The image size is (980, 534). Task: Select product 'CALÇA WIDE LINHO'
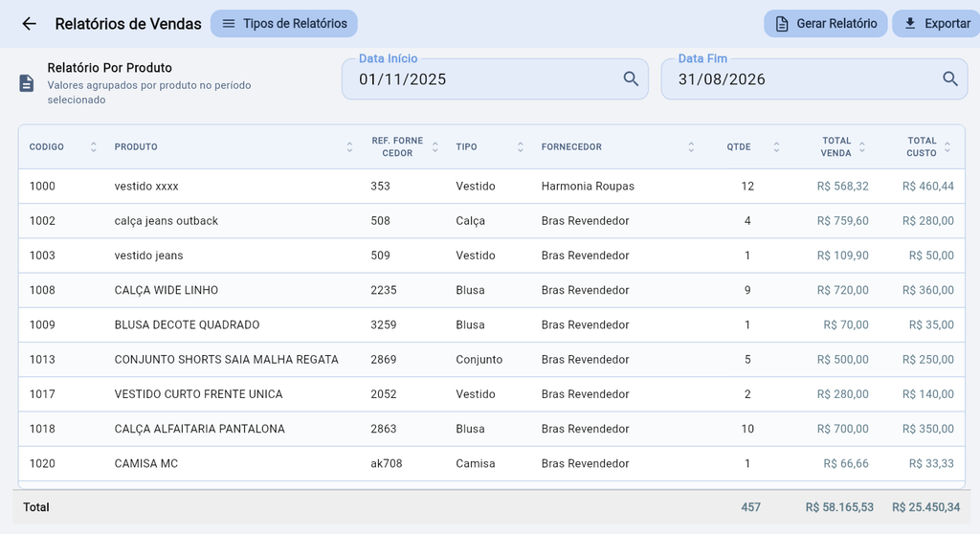(x=167, y=290)
